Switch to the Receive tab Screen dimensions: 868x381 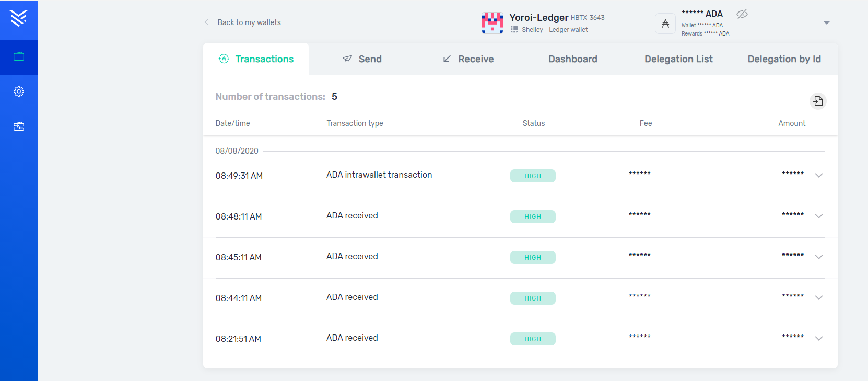pyautogui.click(x=468, y=59)
